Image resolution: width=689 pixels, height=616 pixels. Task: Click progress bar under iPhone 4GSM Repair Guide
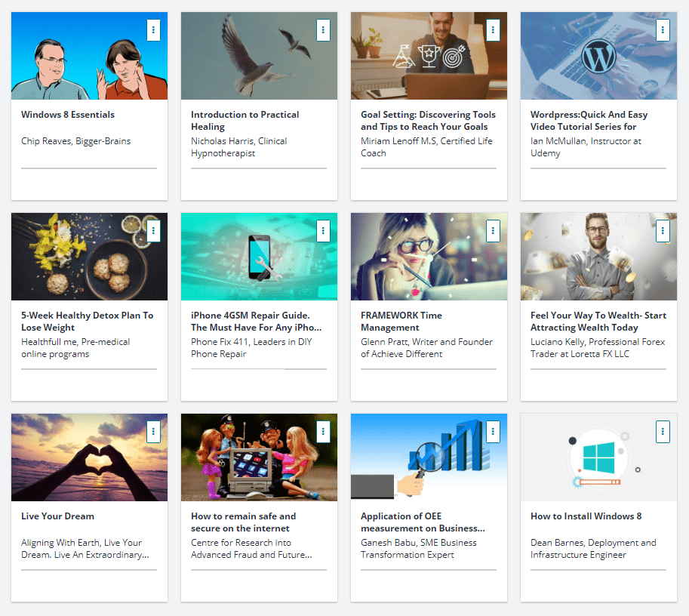pos(259,369)
